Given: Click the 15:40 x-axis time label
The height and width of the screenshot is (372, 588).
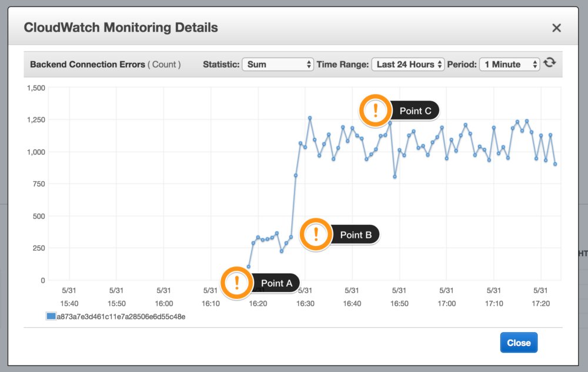Looking at the screenshot, I should coord(69,303).
